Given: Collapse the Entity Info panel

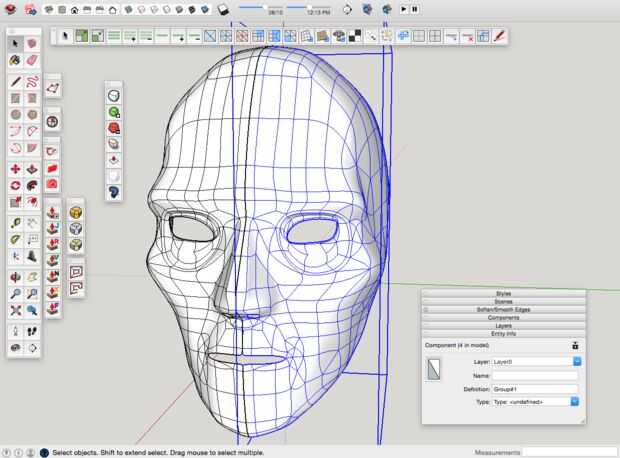Looking at the screenshot, I should 503,334.
